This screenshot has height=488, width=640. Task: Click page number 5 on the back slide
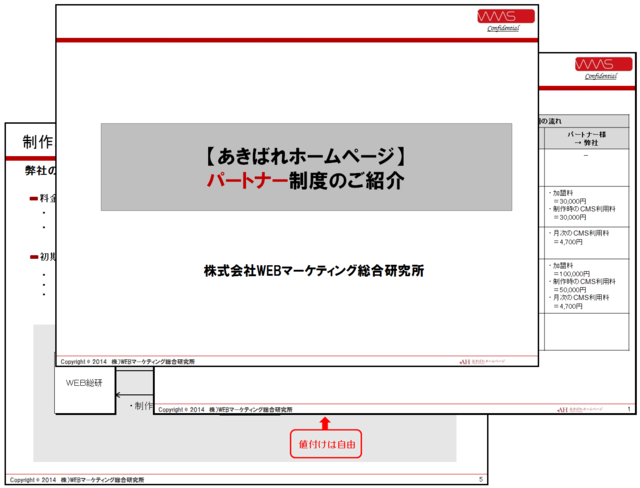(481, 479)
